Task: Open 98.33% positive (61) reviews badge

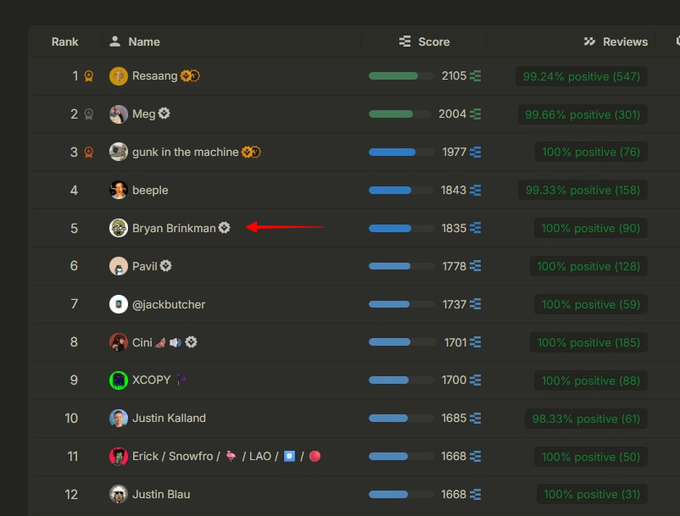Action: 586,419
